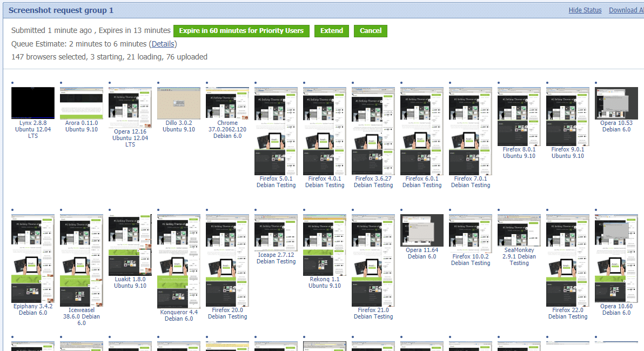The image size is (644, 351).
Task: Click the Firefox 8.0.1 Ubuntu 9.10 label
Action: (x=519, y=153)
